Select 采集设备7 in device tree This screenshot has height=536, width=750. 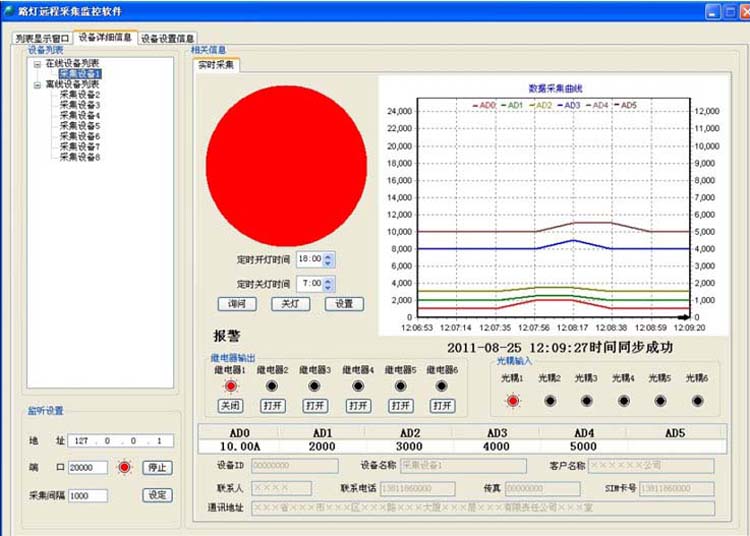[80, 147]
